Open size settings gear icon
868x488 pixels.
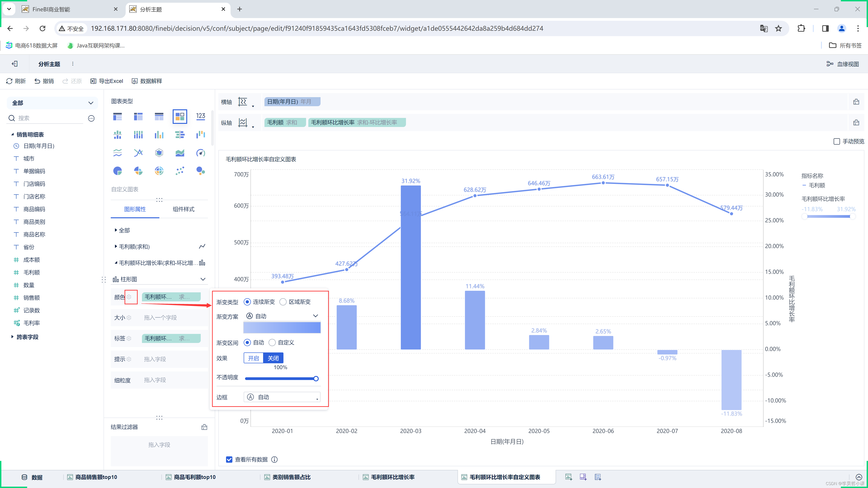click(129, 318)
